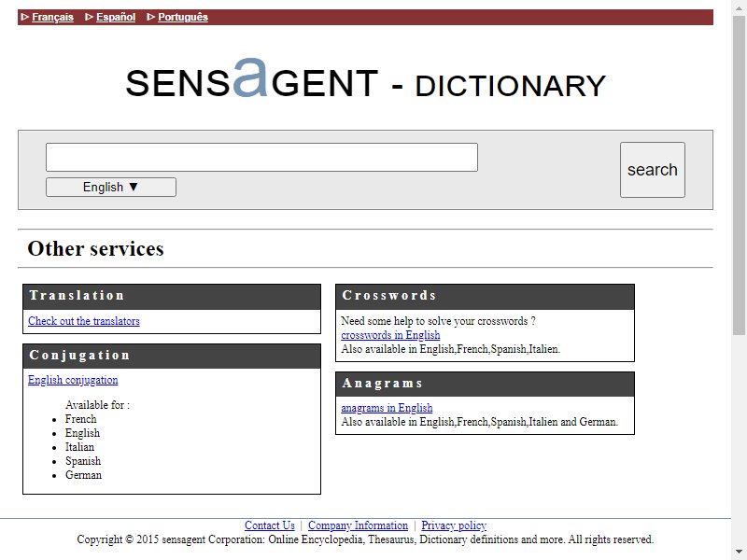747x560 pixels.
Task: Open the English language dropdown
Action: tap(111, 188)
